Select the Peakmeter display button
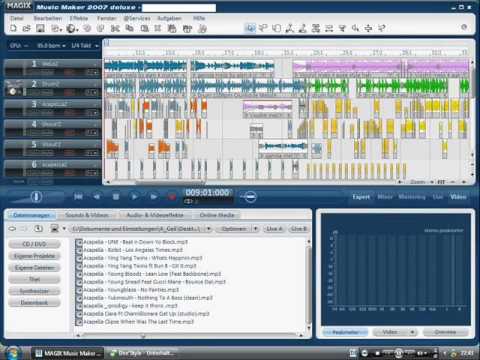Screen dimensions: 480x360 345,332
